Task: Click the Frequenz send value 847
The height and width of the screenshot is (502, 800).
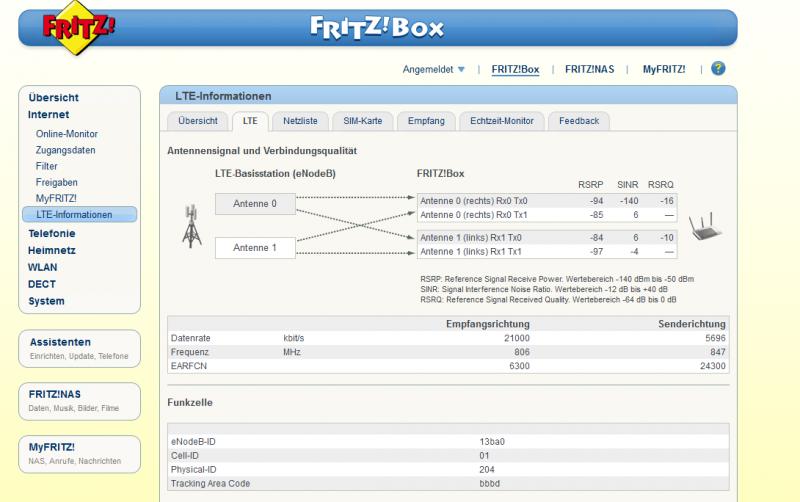Action: [718, 352]
